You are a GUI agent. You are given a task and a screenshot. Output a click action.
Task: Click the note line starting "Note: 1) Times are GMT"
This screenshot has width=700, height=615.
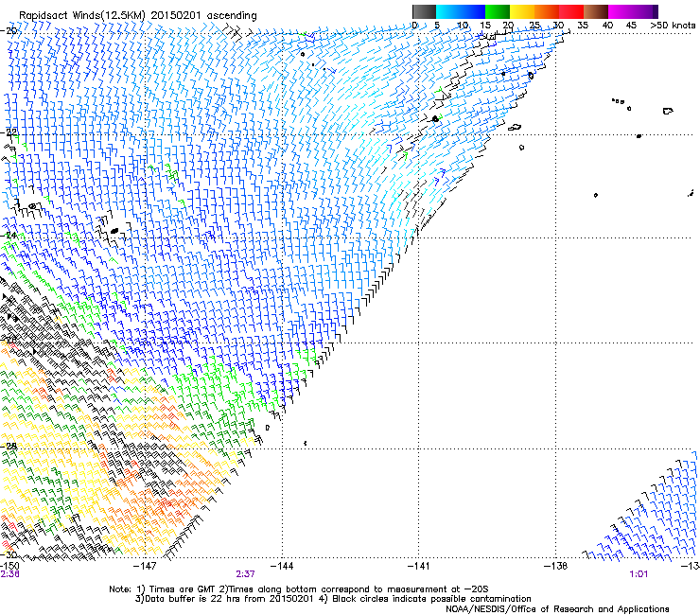[x=299, y=589]
